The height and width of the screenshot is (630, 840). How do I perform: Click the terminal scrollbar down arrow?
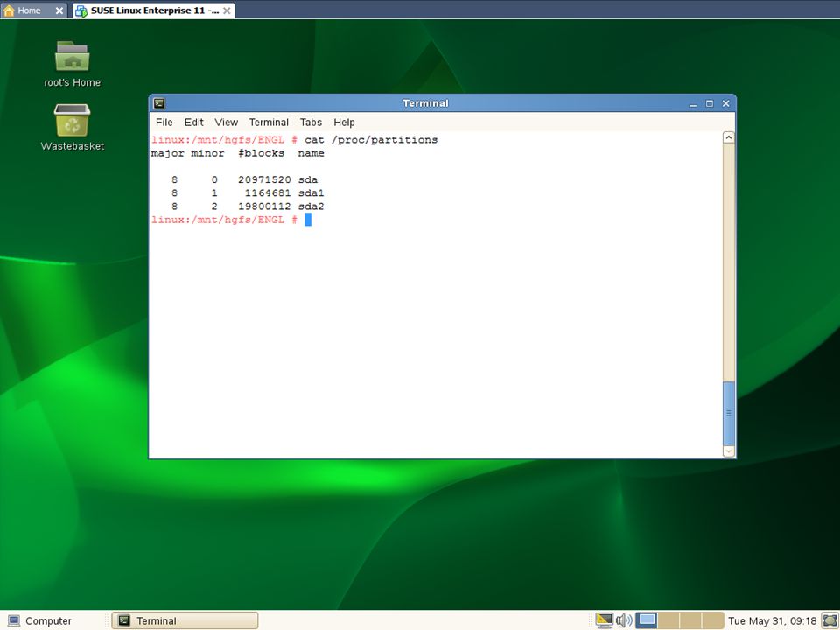point(729,451)
